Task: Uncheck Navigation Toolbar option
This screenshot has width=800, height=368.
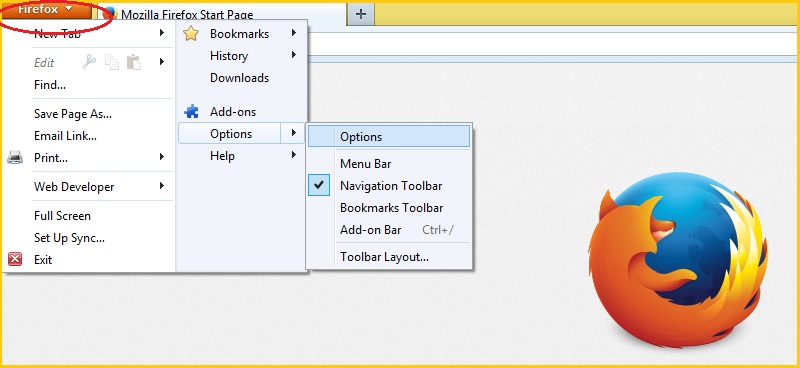Action: click(389, 186)
